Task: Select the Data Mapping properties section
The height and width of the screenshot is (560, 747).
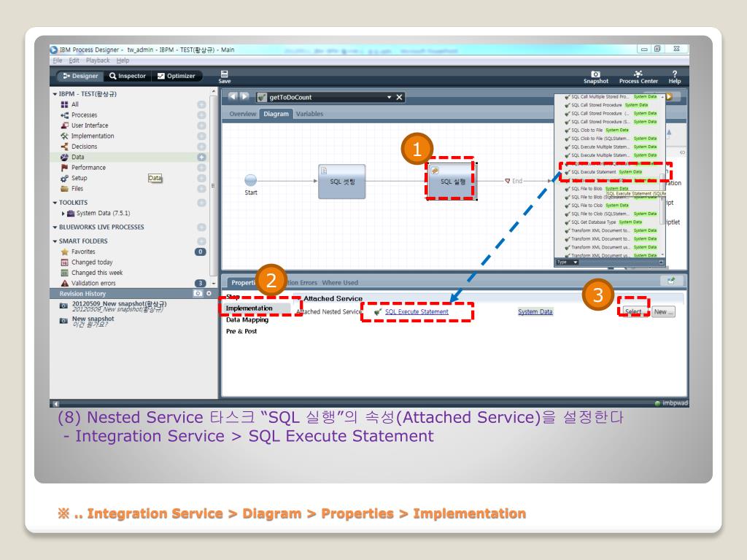Action: [x=247, y=319]
